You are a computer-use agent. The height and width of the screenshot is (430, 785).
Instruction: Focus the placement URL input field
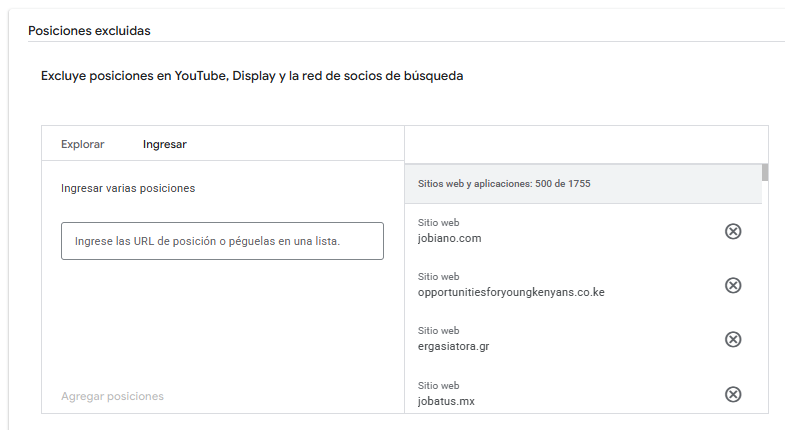[222, 241]
